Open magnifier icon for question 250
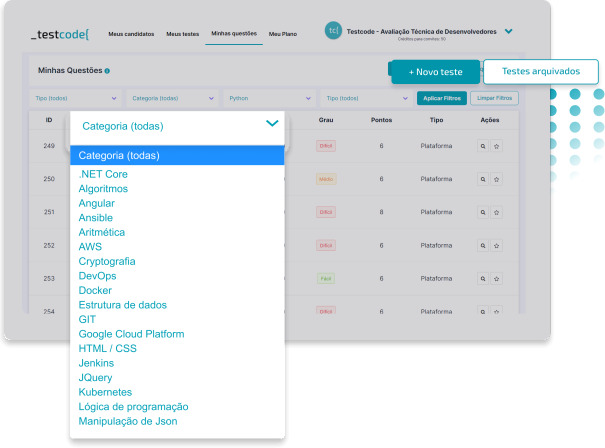The image size is (605, 448). [x=482, y=179]
